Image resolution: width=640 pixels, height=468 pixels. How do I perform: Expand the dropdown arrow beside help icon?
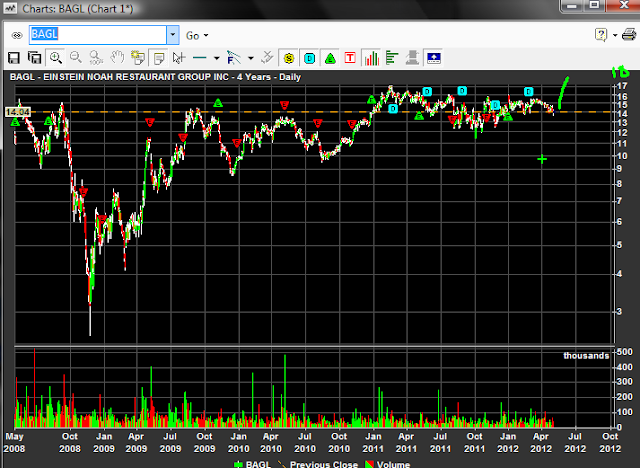tap(615, 35)
